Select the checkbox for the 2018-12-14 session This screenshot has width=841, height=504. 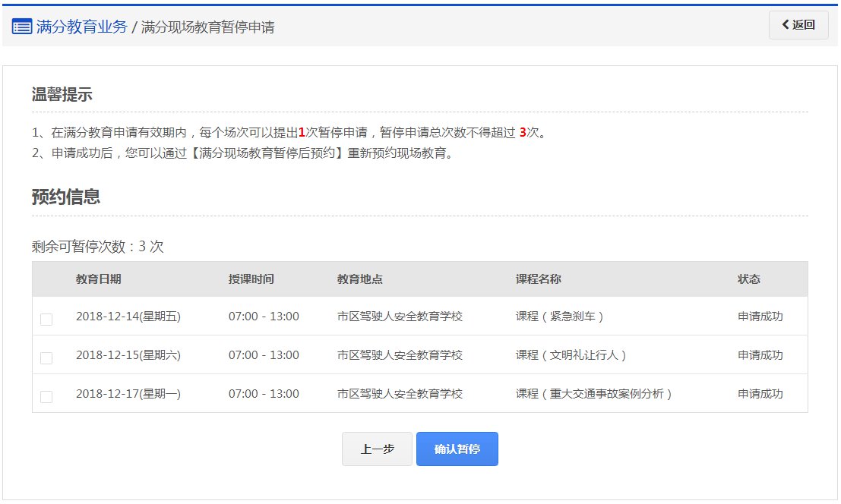tap(46, 320)
